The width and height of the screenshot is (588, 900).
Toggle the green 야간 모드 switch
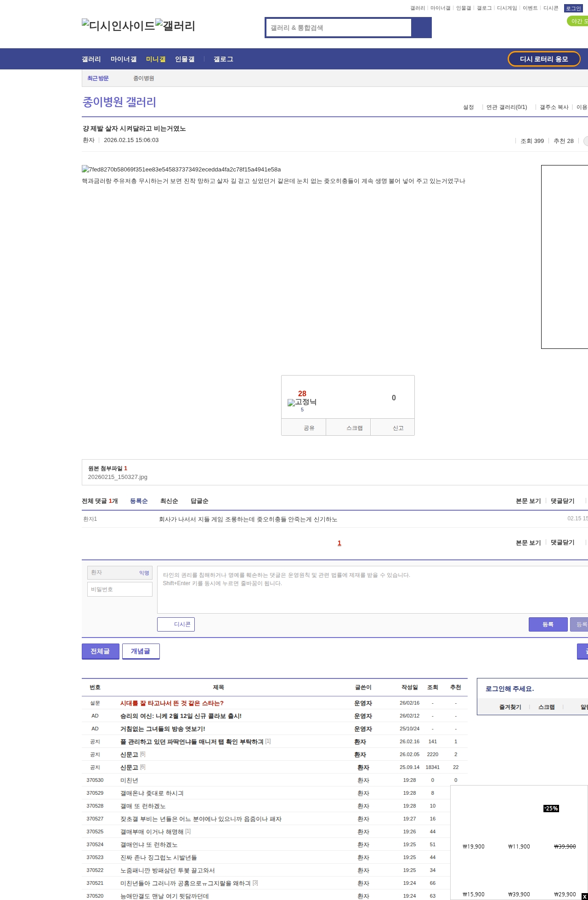coord(578,21)
